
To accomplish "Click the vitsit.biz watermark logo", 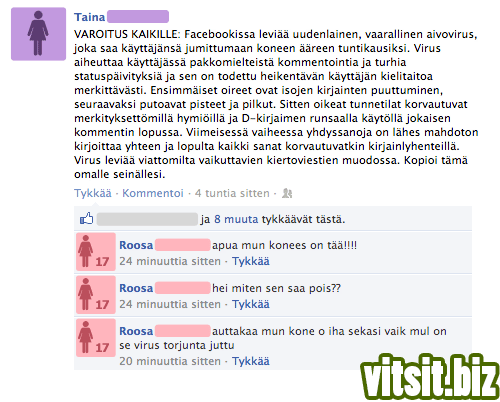I will point(430,377).
